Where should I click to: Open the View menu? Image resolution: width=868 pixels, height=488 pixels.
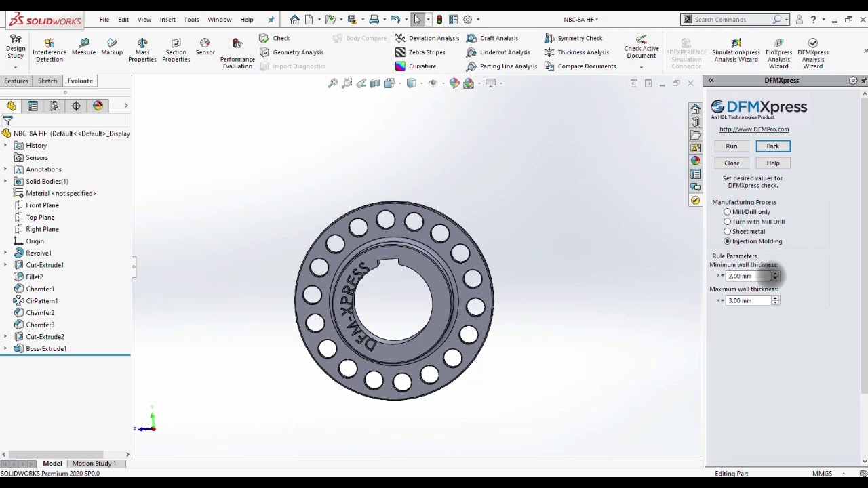[144, 20]
